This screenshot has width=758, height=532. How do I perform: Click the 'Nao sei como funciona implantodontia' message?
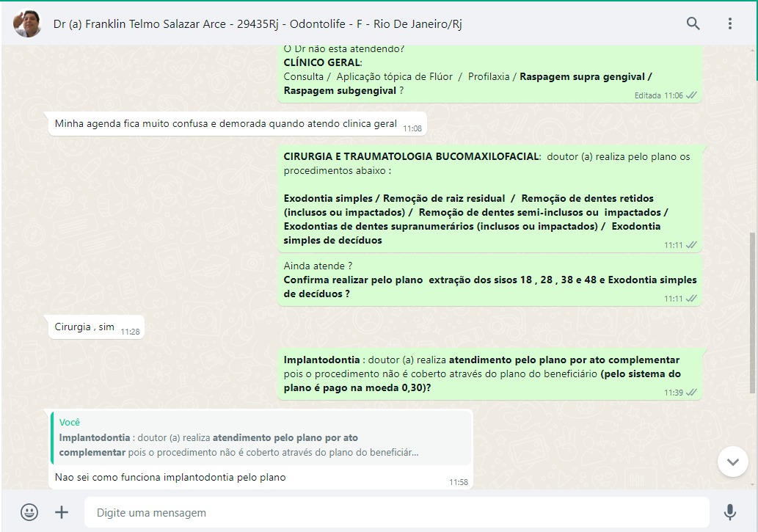170,478
